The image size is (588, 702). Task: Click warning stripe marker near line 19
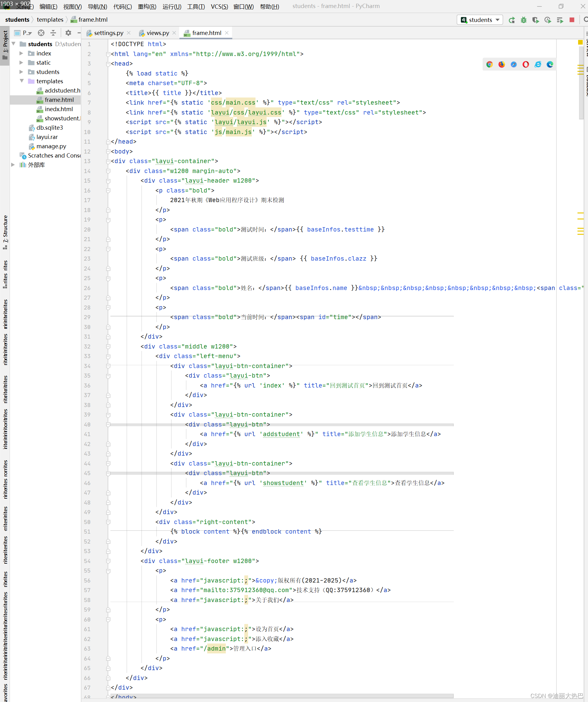point(580,213)
